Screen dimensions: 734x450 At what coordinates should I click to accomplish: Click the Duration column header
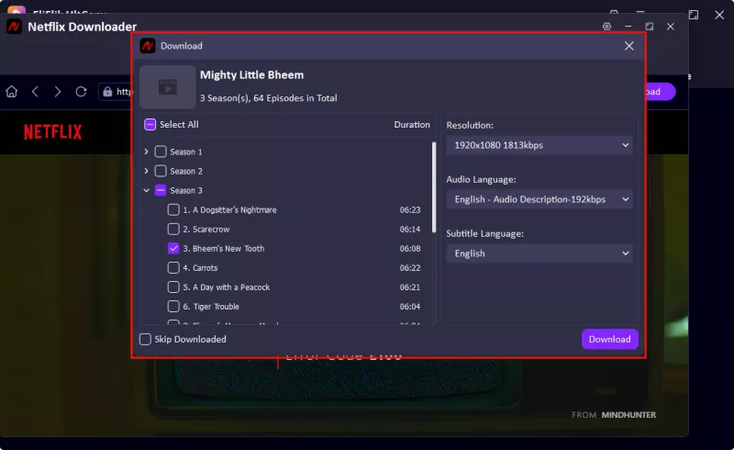(411, 125)
